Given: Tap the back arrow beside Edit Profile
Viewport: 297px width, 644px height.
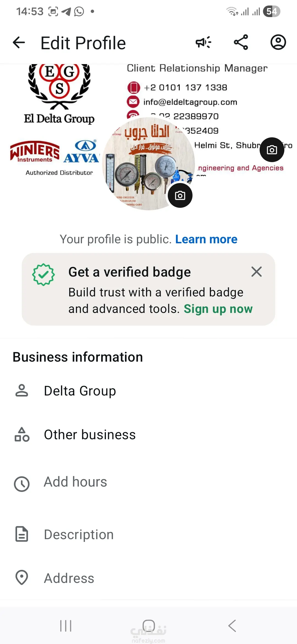Looking at the screenshot, I should [19, 43].
